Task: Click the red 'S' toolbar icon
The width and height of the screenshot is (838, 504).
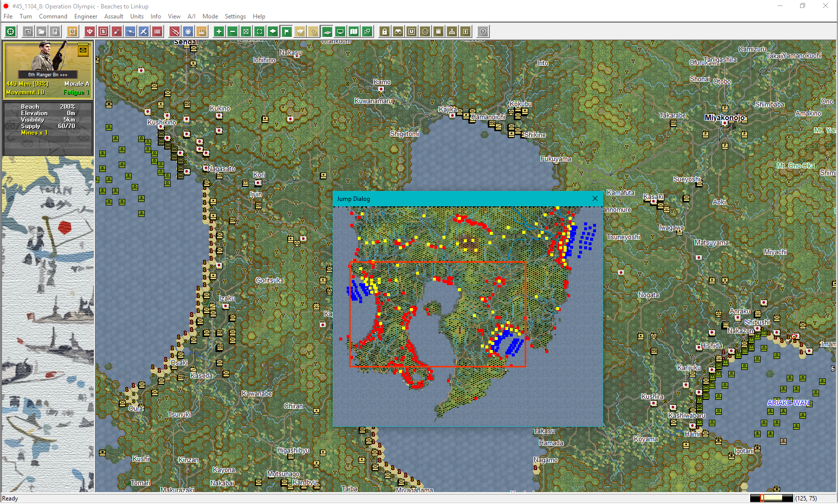Action: 103,31
